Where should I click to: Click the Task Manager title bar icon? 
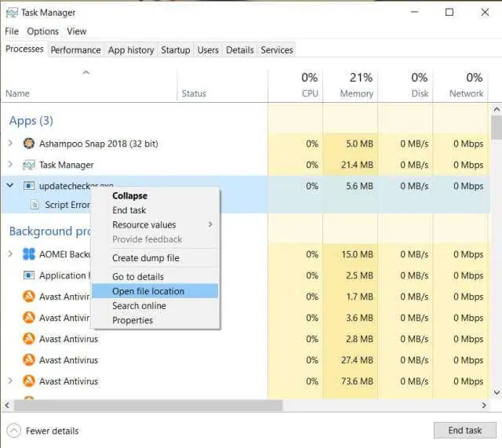pyautogui.click(x=12, y=13)
